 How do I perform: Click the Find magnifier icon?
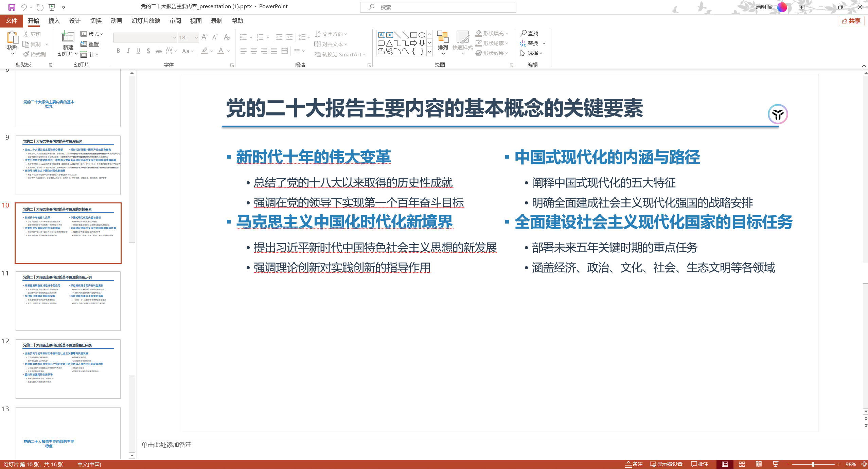coord(523,33)
